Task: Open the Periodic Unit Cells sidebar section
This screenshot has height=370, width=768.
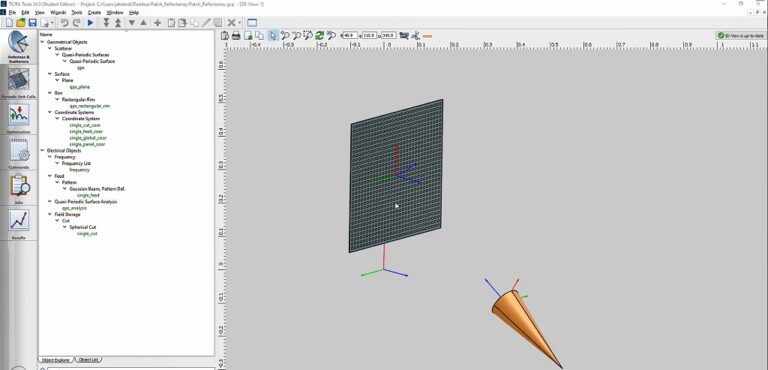Action: [x=19, y=83]
